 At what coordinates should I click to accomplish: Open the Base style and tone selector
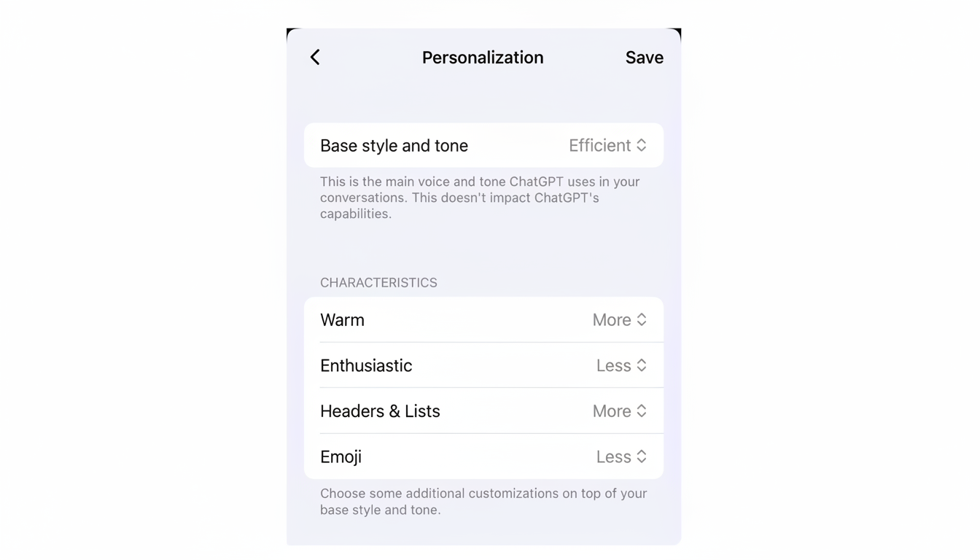[483, 145]
